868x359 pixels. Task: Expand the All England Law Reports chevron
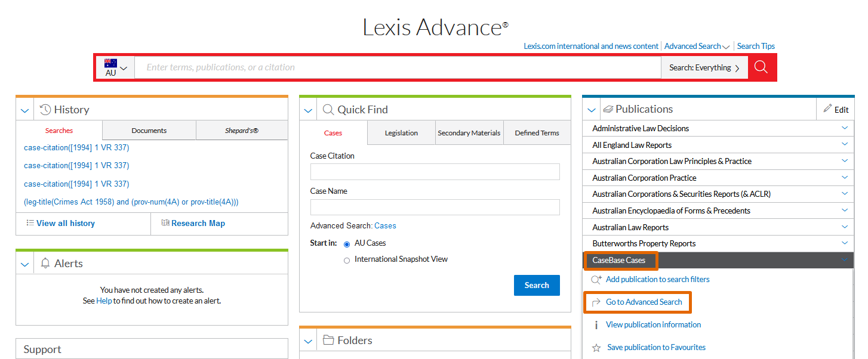[845, 144]
